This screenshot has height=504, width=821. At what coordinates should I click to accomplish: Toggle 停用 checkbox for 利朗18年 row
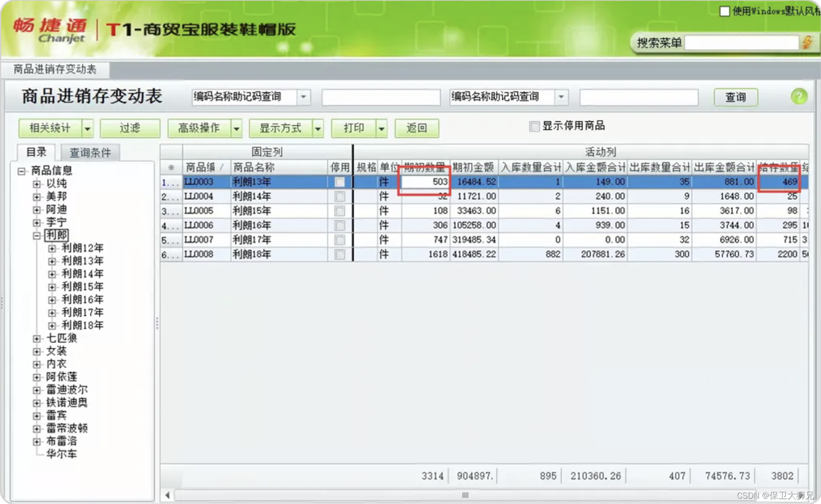click(340, 254)
